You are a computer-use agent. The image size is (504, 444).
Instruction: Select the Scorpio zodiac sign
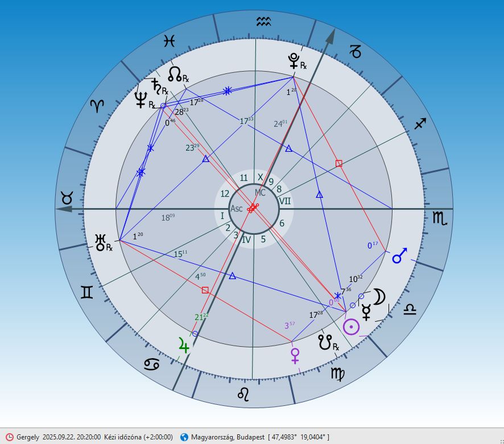[x=439, y=217]
